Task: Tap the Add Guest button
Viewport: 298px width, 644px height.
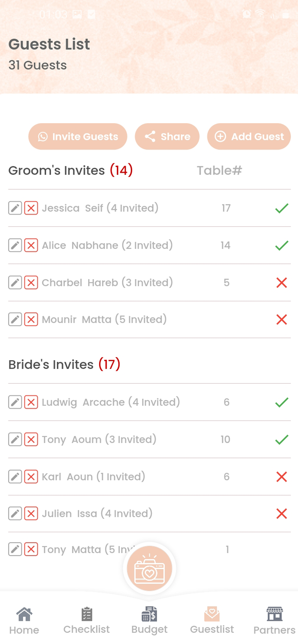Action: click(x=249, y=137)
